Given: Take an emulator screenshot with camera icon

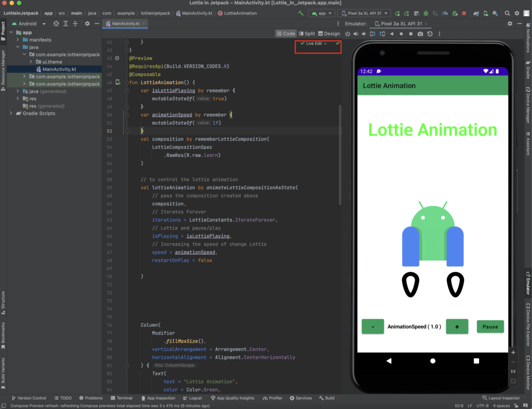Looking at the screenshot, I should (420, 34).
